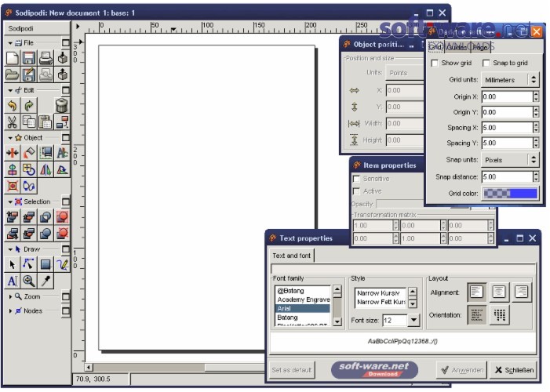Select the Zoom magnifier tool

point(29,281)
